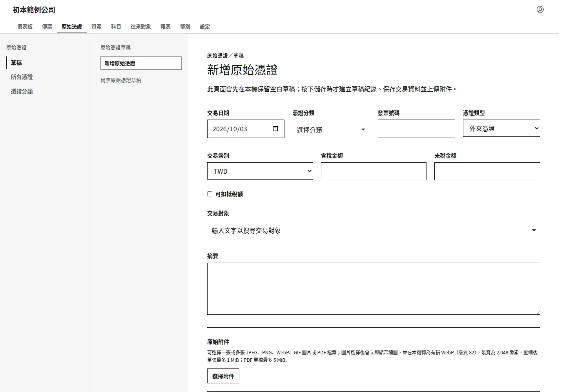Click the 發票號碼 input field
This screenshot has height=392, width=565.
click(416, 129)
